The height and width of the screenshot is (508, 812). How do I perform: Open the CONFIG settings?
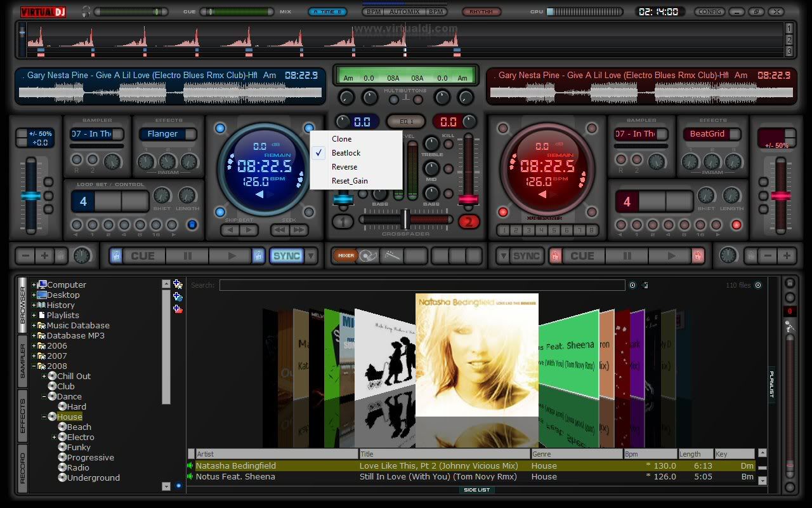(709, 11)
